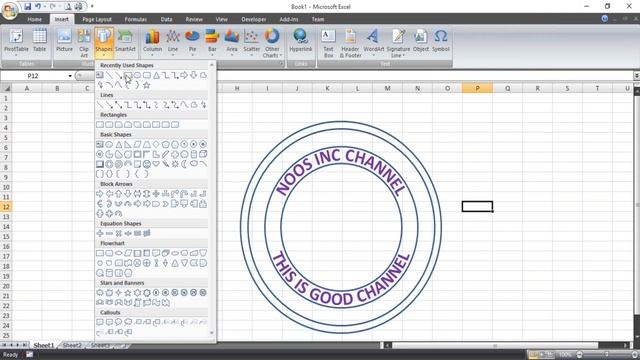640x360 pixels.
Task: Pick the plus sign in Equation Shapes
Action: (x=100, y=233)
